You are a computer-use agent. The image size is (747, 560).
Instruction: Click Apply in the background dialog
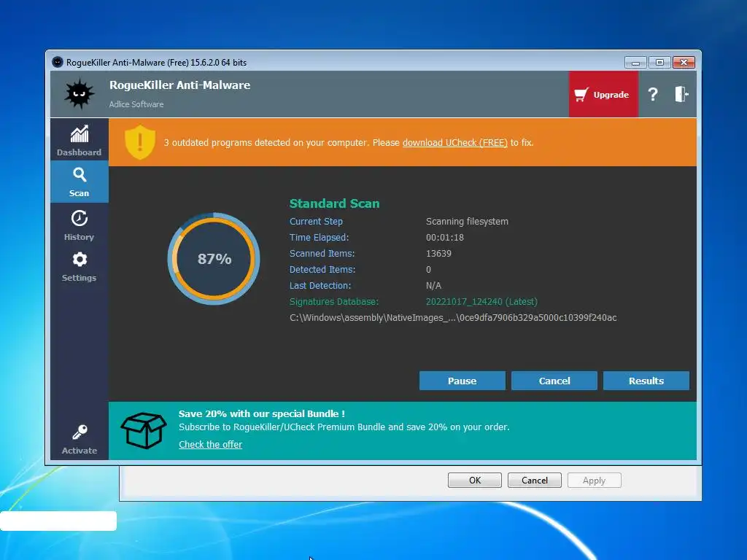594,481
